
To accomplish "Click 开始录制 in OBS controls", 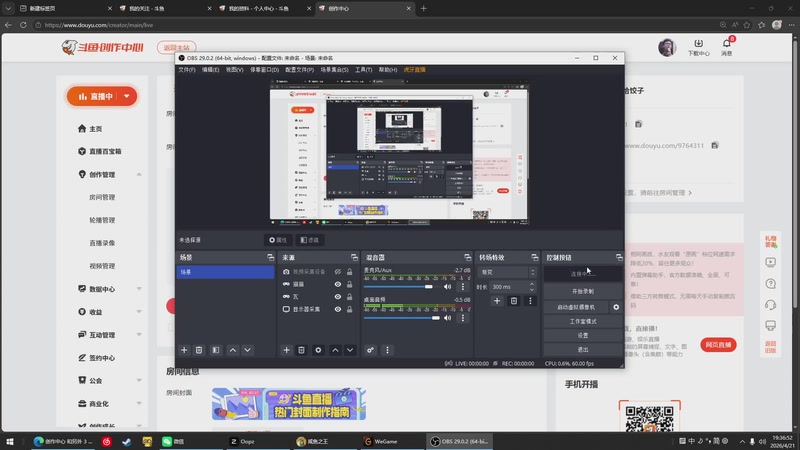I will [x=583, y=291].
